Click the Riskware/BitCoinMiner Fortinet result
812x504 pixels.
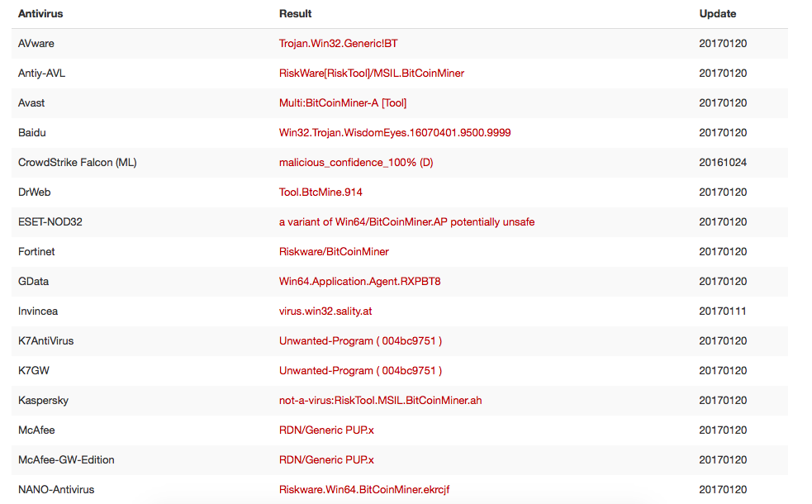[334, 252]
